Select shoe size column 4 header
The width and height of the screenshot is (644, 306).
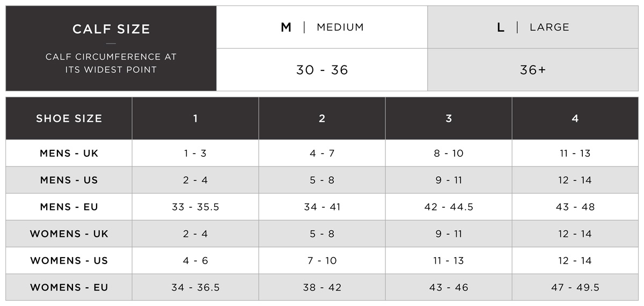click(575, 119)
